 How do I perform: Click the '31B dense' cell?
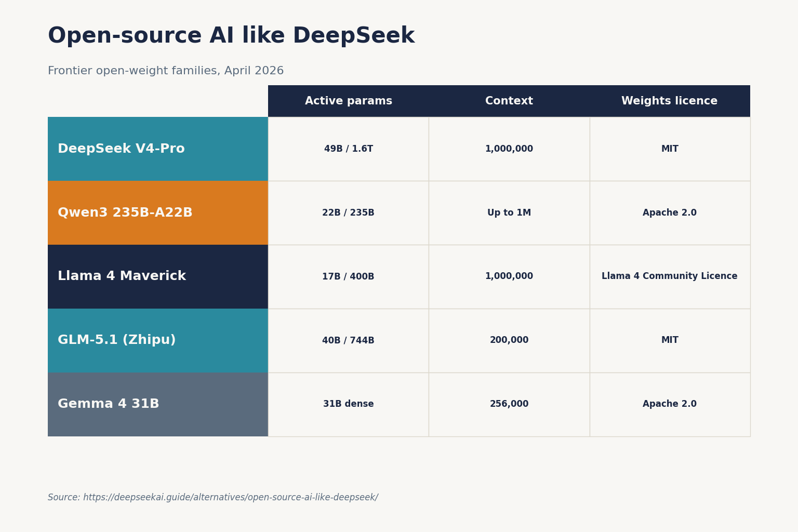[349, 405]
